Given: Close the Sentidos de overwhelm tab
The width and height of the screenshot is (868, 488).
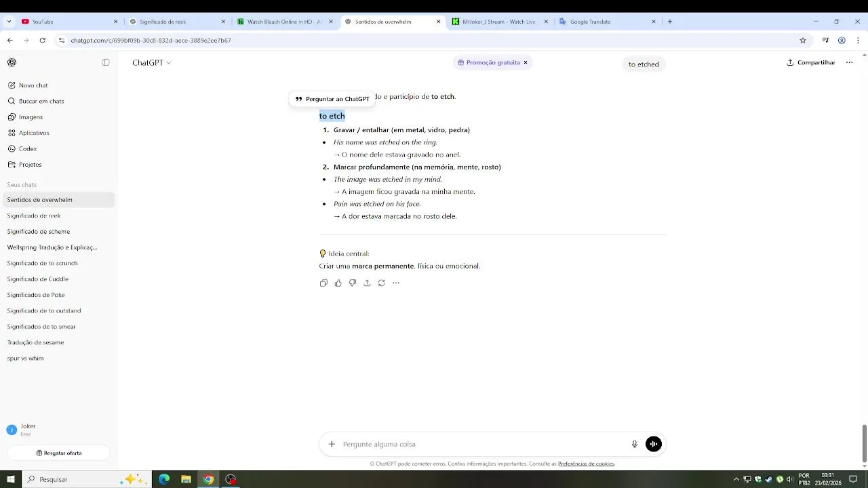Looking at the screenshot, I should [x=438, y=22].
